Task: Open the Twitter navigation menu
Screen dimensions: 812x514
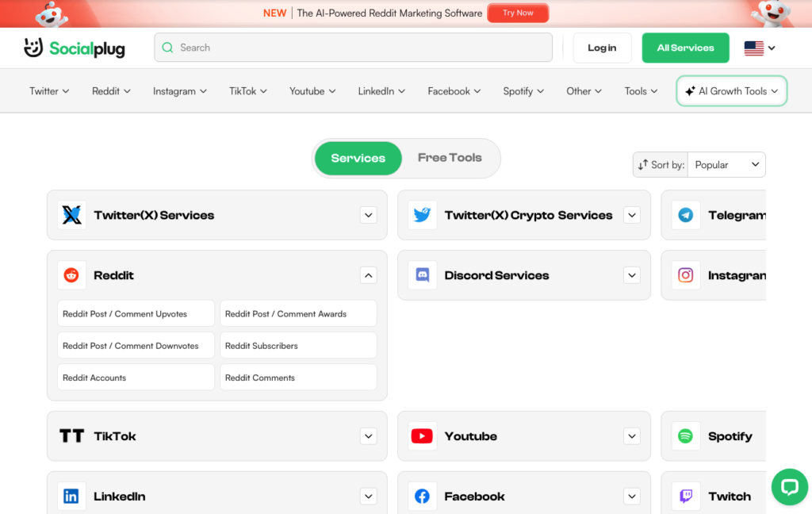Action: tap(49, 91)
